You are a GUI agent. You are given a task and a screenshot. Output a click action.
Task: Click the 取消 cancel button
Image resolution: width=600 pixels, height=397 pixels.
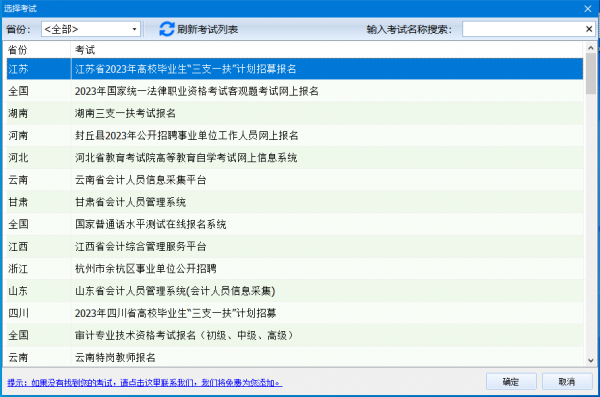[567, 381]
